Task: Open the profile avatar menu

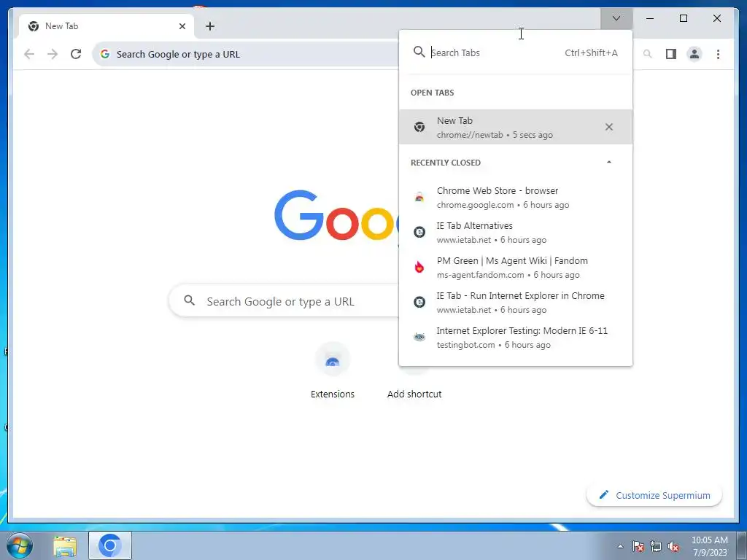Action: click(x=694, y=54)
